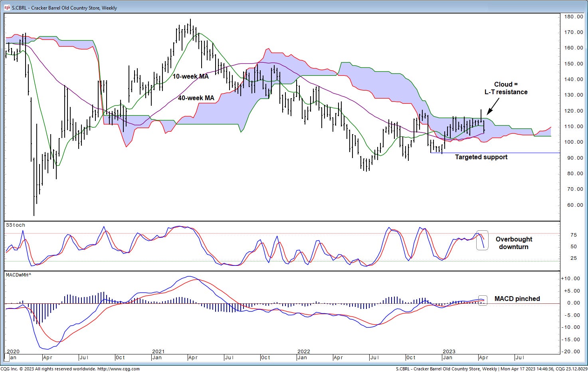Click the 180.00 price axis label
This screenshot has width=588, height=372.
(x=574, y=17)
